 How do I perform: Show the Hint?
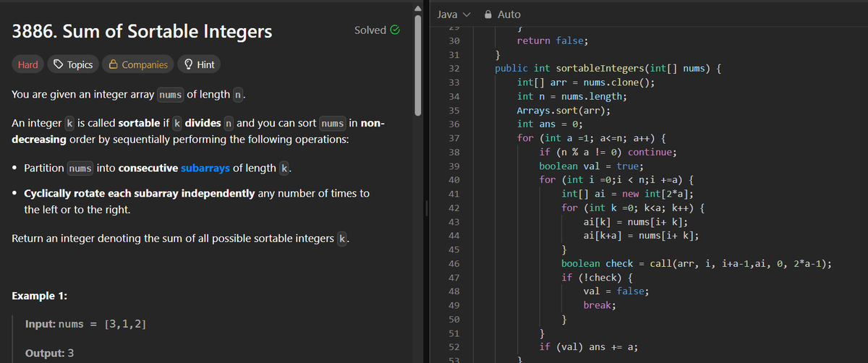pos(199,64)
